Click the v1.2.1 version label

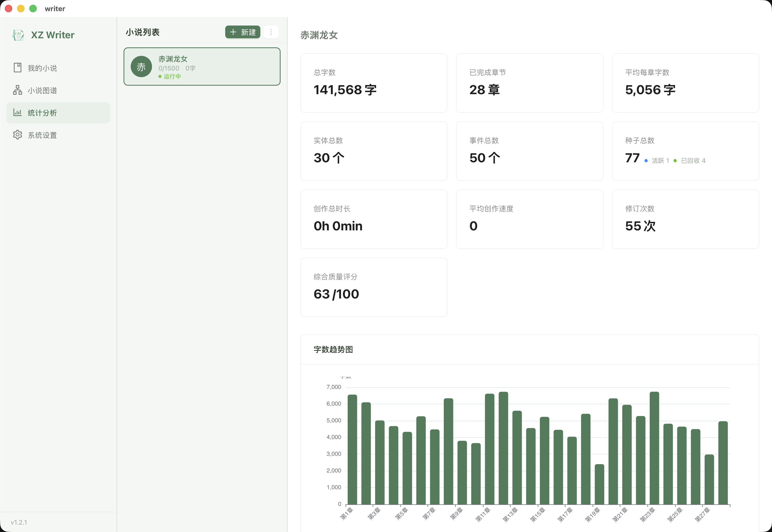pos(19,522)
